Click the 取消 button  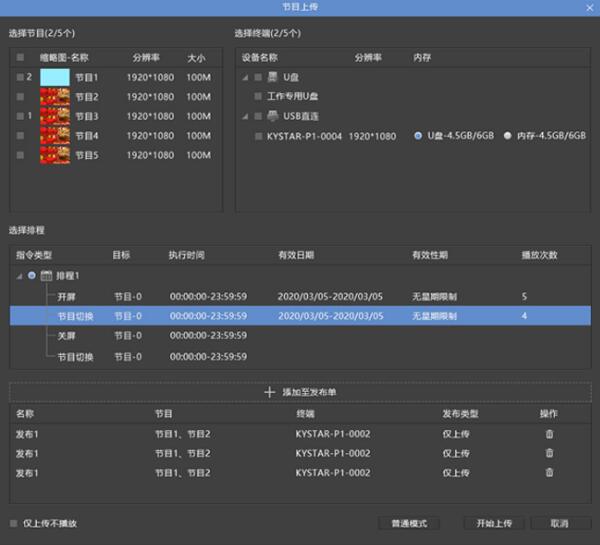(561, 523)
